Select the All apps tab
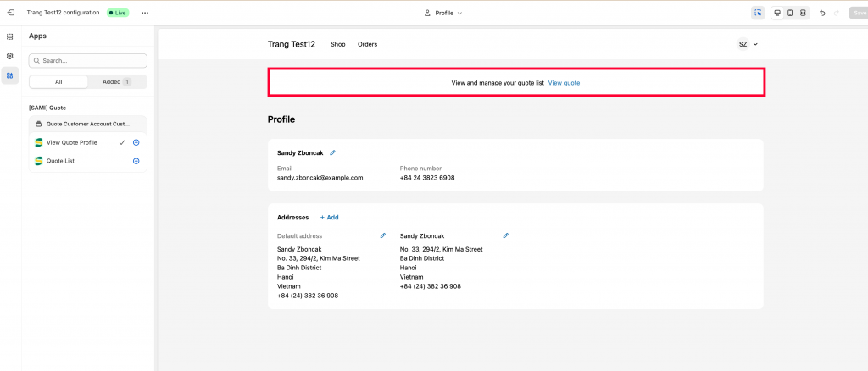This screenshot has width=868, height=371. coord(58,82)
